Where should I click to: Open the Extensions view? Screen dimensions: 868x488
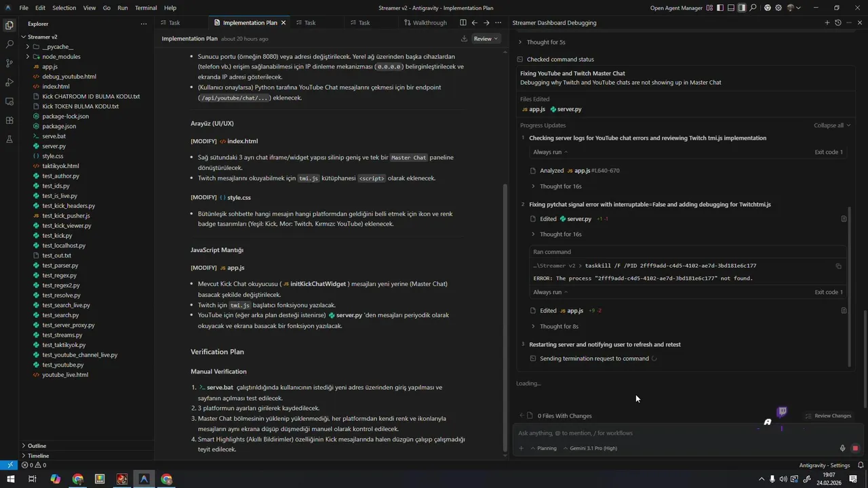pos(9,120)
